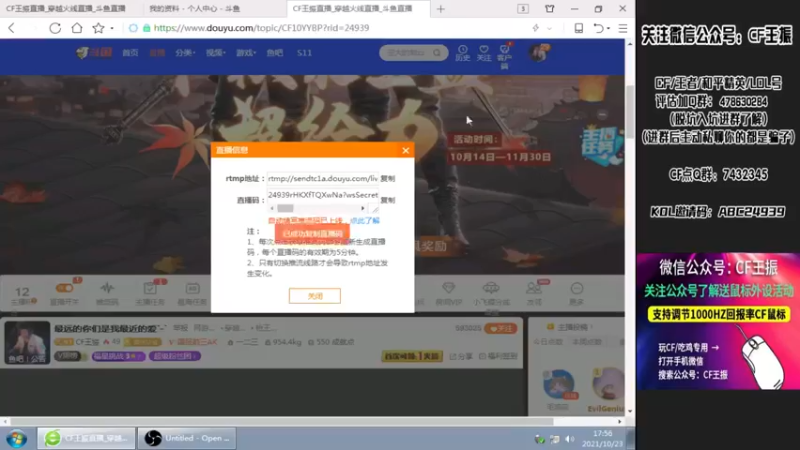Switch to the first CF王振直播 tab
Screen dimensions: 800x450
pyautogui.click(x=71, y=9)
